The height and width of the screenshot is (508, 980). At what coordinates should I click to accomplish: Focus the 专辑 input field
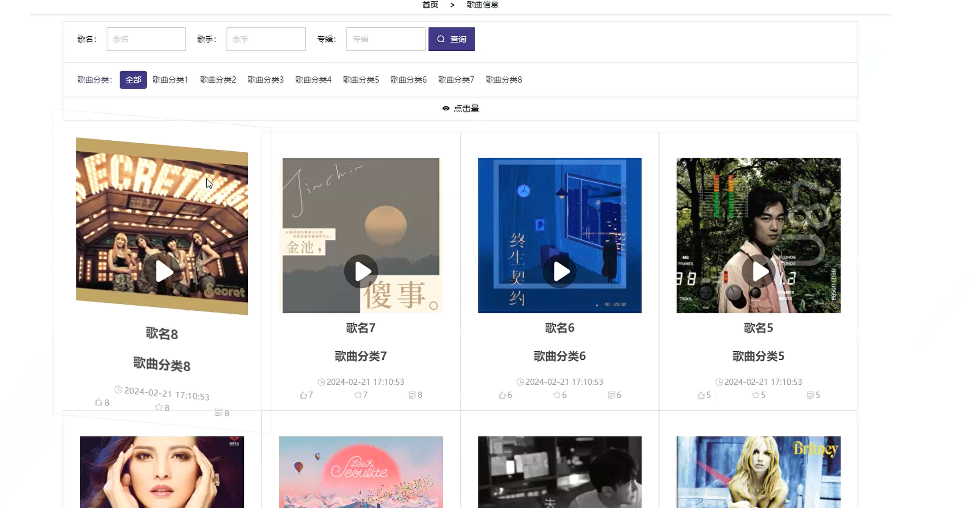click(x=386, y=39)
